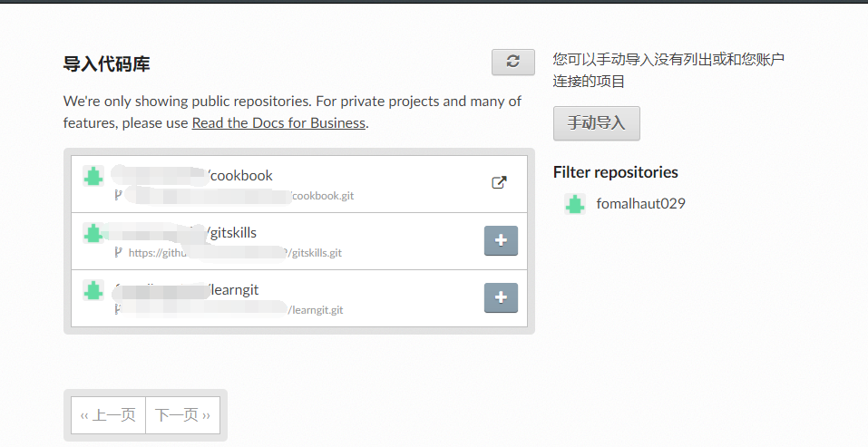Add the gitskills repository with plus button
This screenshot has height=447, width=868.
coord(501,240)
